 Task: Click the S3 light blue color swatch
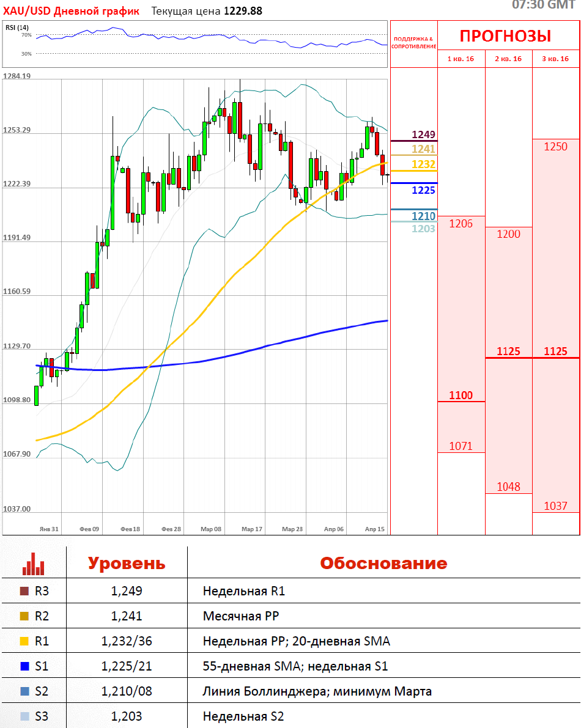(24, 716)
